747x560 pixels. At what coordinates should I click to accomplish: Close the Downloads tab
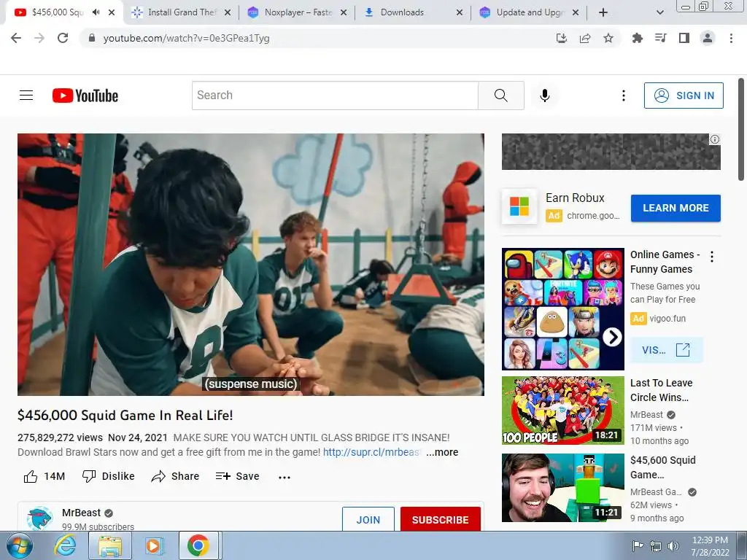[x=460, y=12]
